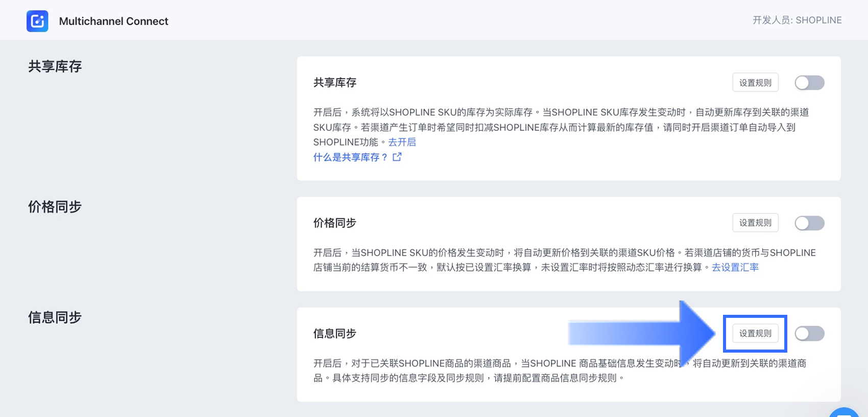This screenshot has height=417, width=868.
Task: Click 设置规则 button in 共享库存 card
Action: click(755, 82)
